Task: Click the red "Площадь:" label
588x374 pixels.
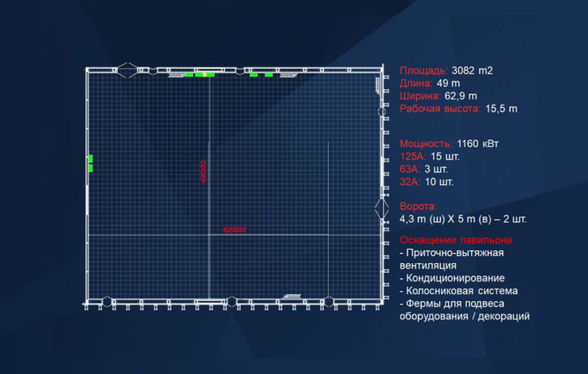Action: click(x=424, y=70)
